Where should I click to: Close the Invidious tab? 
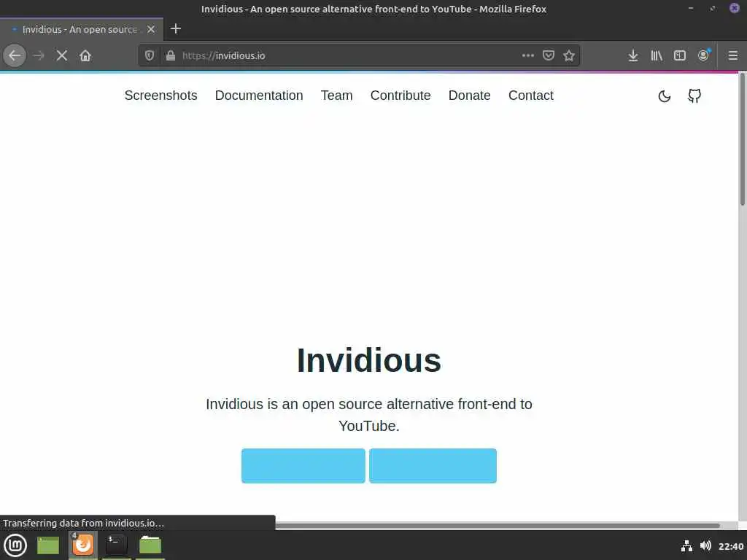coord(151,29)
